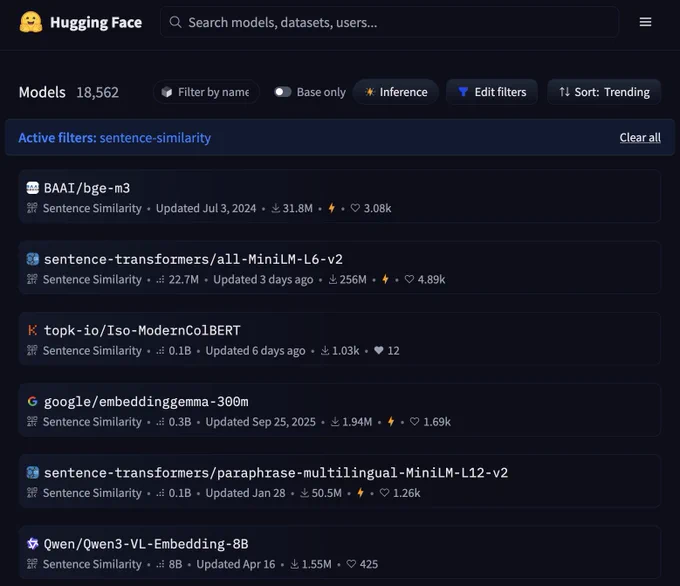The height and width of the screenshot is (586, 680).
Task: Click the download icon beside 1.94M
Action: 335,421
